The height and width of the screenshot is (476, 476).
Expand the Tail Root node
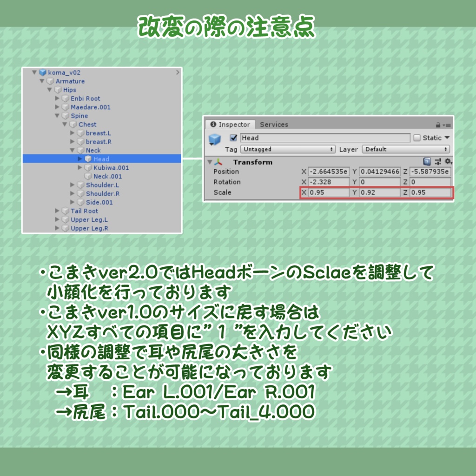(x=57, y=211)
